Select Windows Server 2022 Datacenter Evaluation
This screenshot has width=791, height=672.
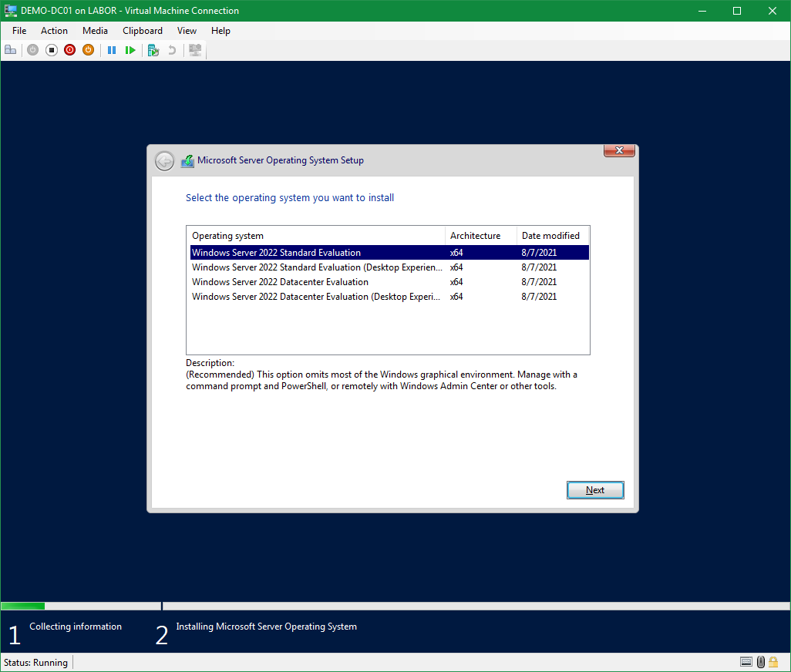pyautogui.click(x=280, y=282)
